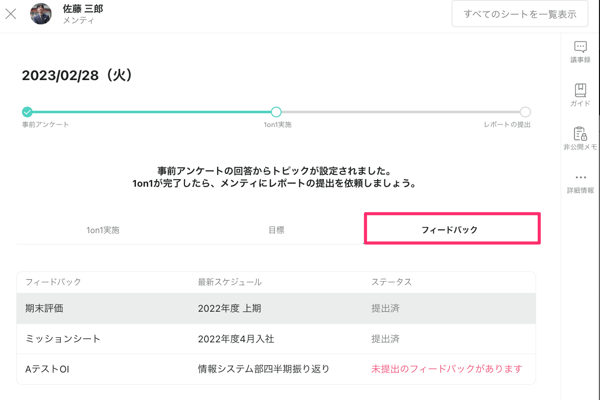The height and width of the screenshot is (400, 600).
Task: Click すべてのシートを一覧表示 button
Action: pyautogui.click(x=519, y=14)
